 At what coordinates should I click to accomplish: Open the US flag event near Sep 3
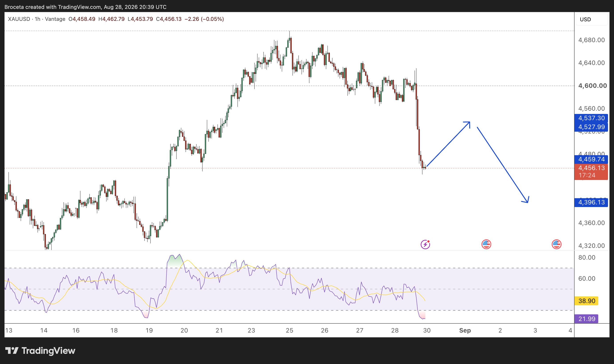click(556, 244)
